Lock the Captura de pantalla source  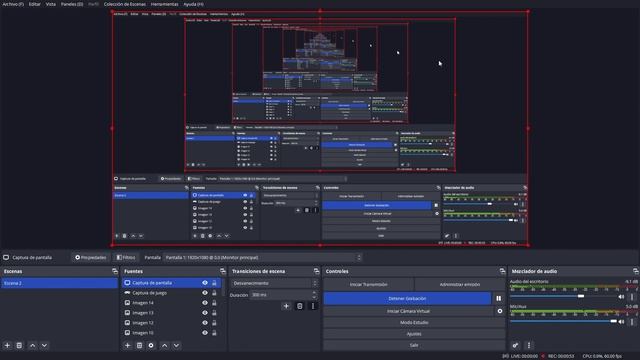(x=214, y=282)
